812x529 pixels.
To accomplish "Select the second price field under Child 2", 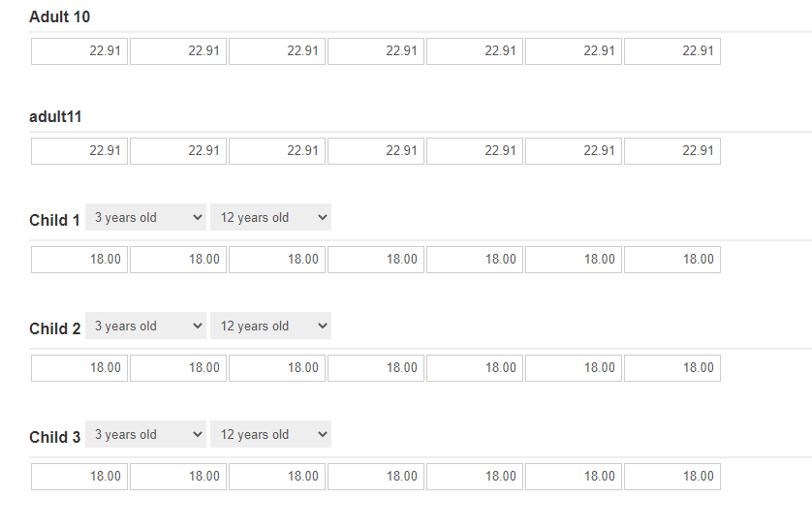I will (178, 368).
